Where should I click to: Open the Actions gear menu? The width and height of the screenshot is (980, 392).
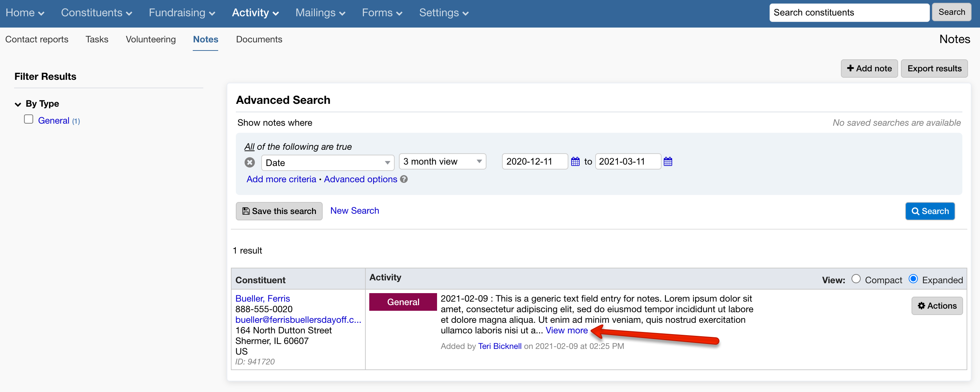pos(937,306)
